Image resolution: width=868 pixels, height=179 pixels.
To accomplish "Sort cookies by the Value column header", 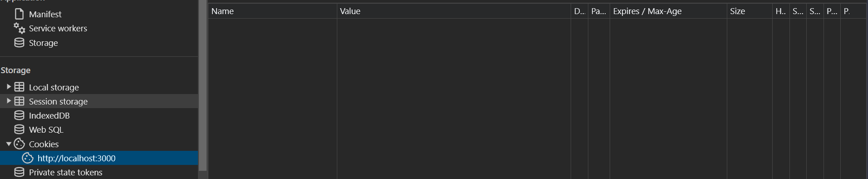I will coord(454,11).
